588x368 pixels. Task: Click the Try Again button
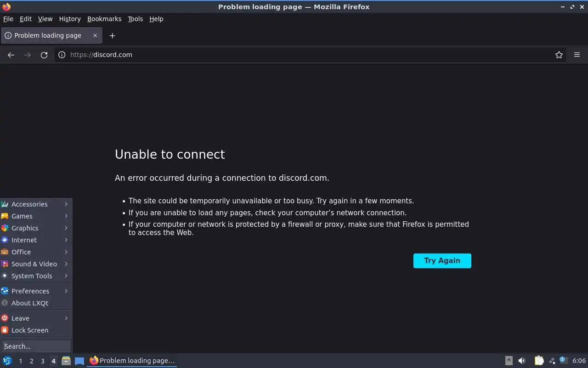[442, 261]
